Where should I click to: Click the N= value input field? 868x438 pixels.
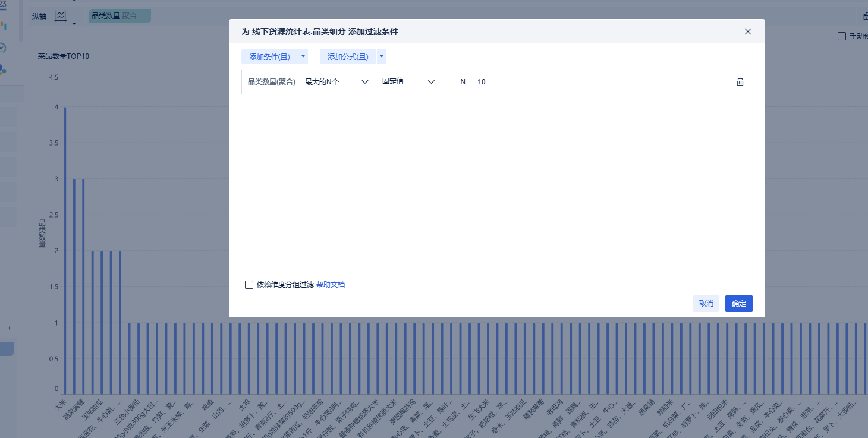(518, 82)
